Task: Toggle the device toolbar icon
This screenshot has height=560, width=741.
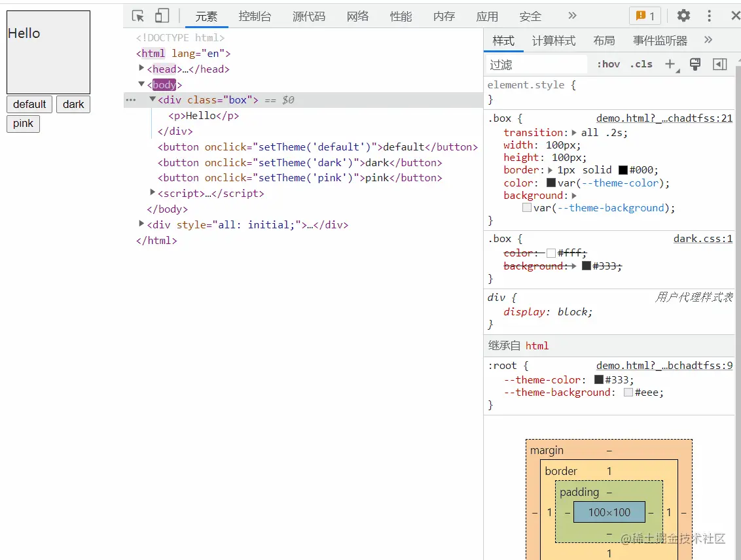Action: 162,16
